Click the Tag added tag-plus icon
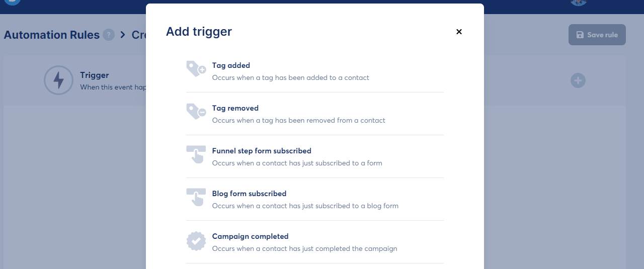Image resolution: width=644 pixels, height=269 pixels. click(x=196, y=69)
